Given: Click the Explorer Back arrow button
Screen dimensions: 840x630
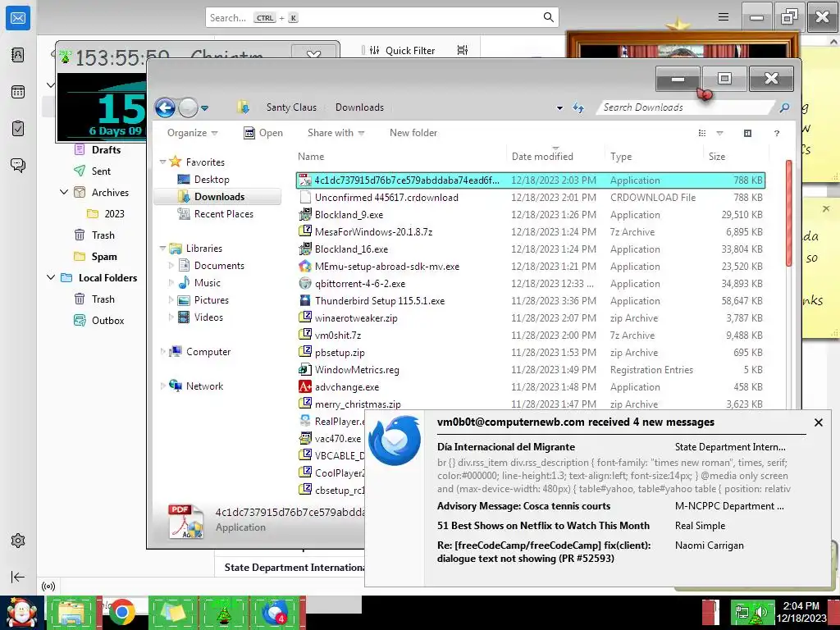Looking at the screenshot, I should 165,107.
